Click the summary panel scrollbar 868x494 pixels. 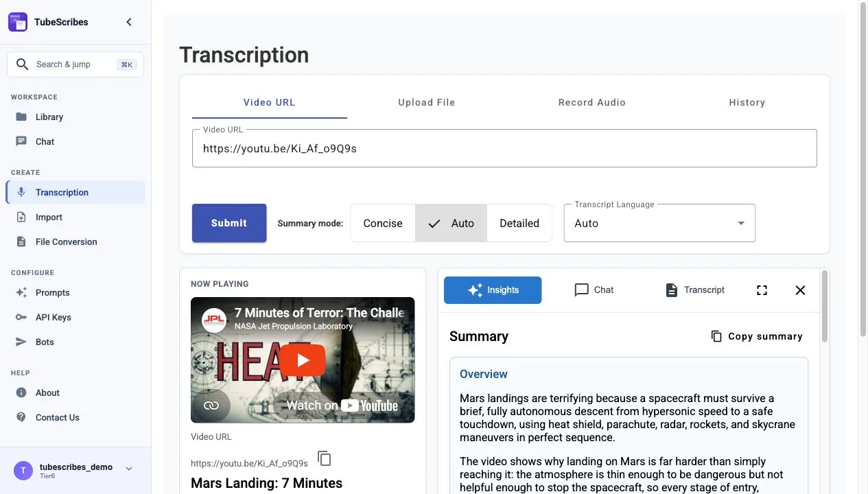(x=825, y=307)
